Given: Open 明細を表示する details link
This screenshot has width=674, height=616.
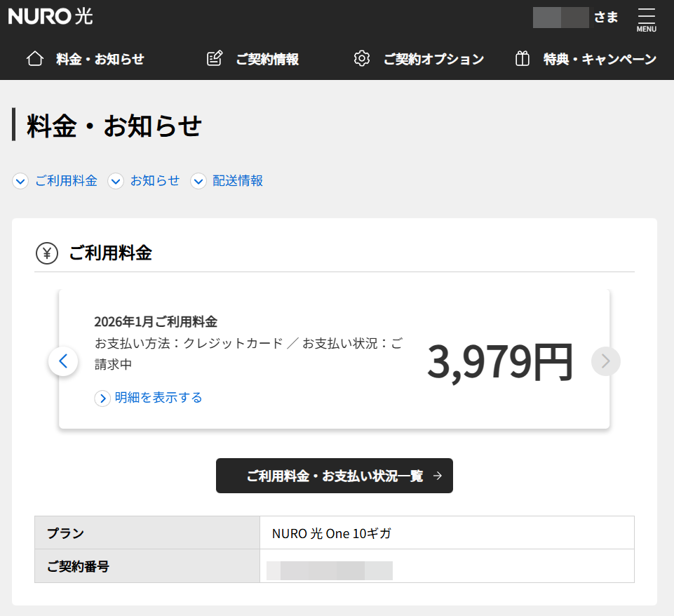Looking at the screenshot, I should [x=159, y=398].
